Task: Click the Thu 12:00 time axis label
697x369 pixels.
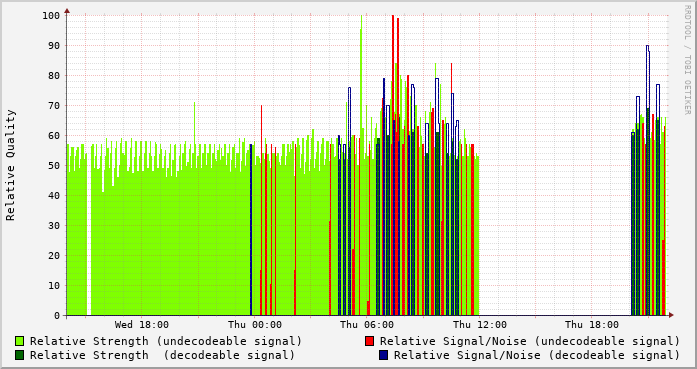Action: click(480, 325)
